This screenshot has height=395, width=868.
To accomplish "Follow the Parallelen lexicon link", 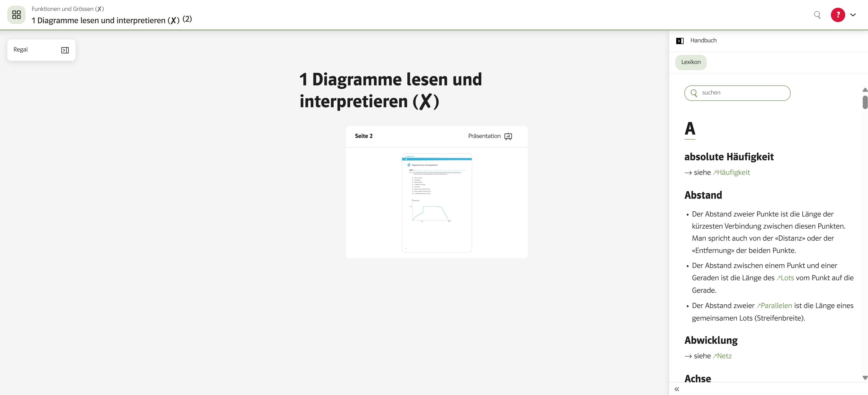I will (774, 306).
